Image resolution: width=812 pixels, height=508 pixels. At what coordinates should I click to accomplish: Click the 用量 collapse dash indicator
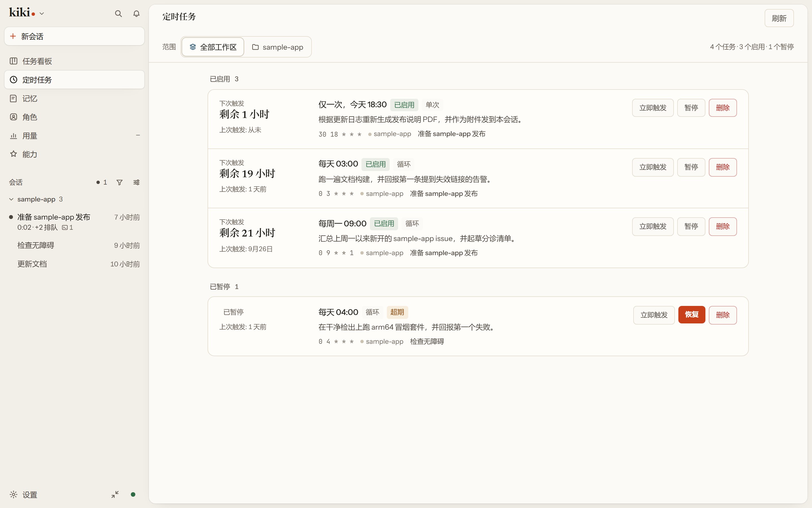(138, 135)
